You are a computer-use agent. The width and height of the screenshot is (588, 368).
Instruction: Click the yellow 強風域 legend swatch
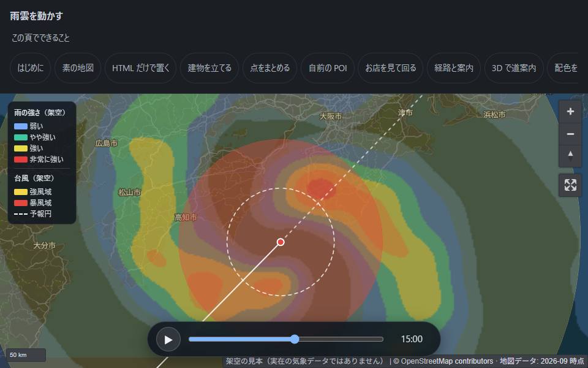coord(21,192)
